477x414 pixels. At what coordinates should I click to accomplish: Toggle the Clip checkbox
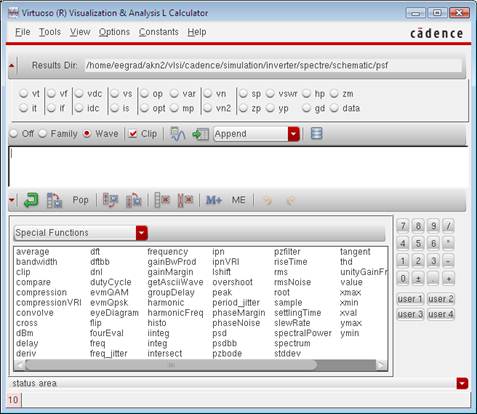pos(133,134)
